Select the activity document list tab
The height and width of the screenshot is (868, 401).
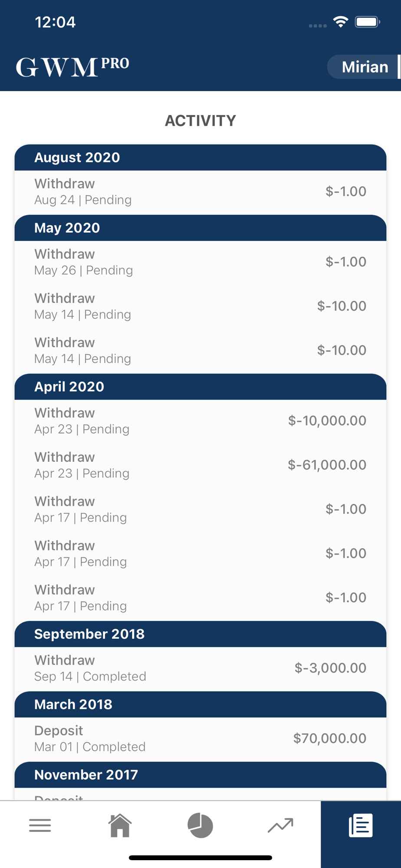361,825
